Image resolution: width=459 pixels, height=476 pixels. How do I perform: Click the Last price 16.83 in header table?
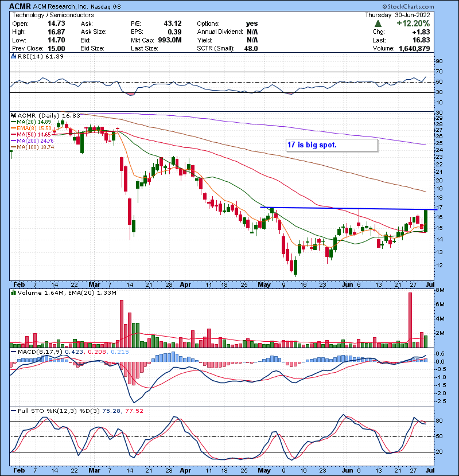point(421,40)
